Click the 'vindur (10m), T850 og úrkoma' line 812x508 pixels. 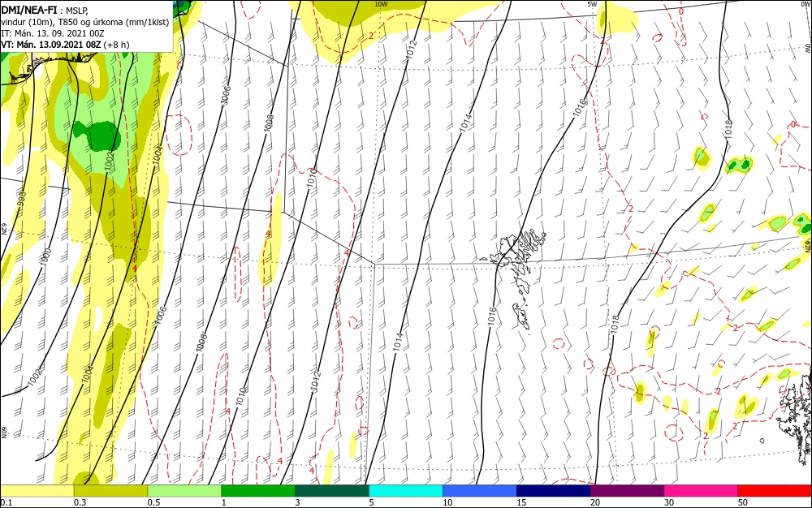coord(85,22)
